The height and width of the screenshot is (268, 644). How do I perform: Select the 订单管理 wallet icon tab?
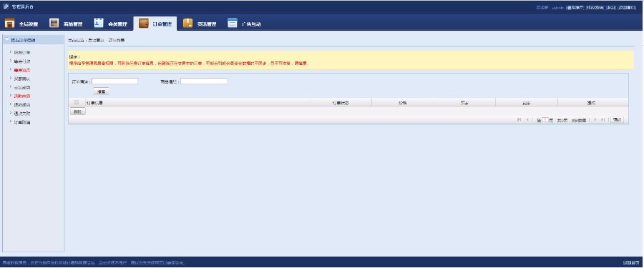pyautogui.click(x=155, y=24)
